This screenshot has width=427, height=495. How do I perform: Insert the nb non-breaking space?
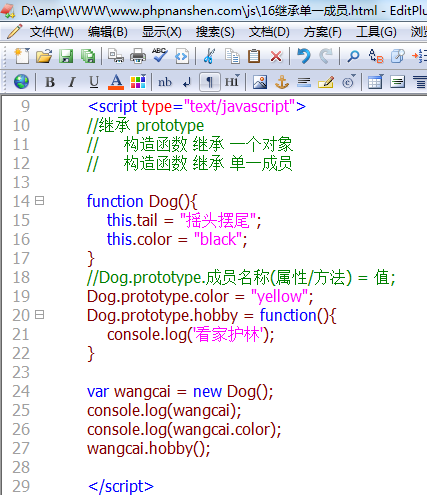coord(165,82)
